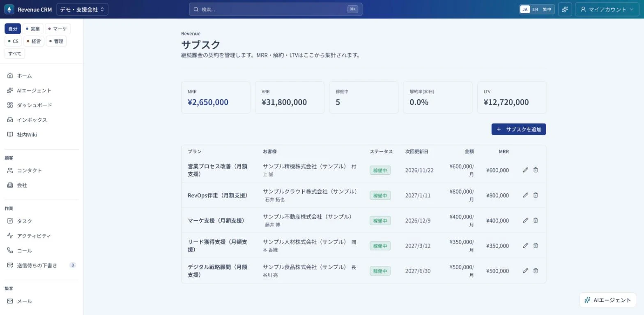Open ダッシュボード dashboard icon

pyautogui.click(x=10, y=105)
